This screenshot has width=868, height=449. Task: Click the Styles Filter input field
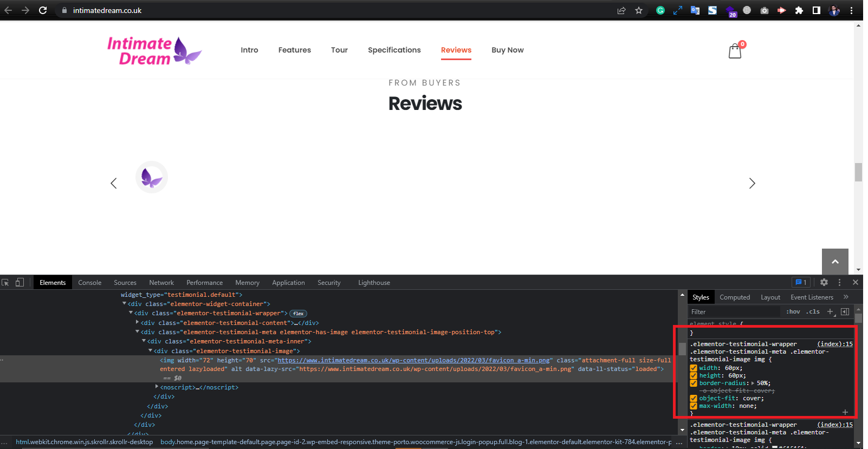click(x=734, y=312)
